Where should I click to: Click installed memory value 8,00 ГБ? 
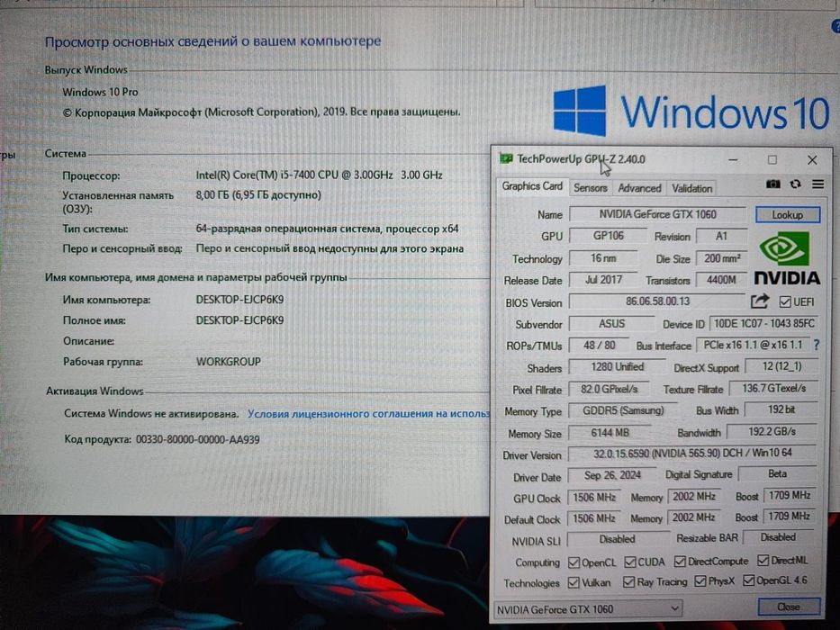258,195
